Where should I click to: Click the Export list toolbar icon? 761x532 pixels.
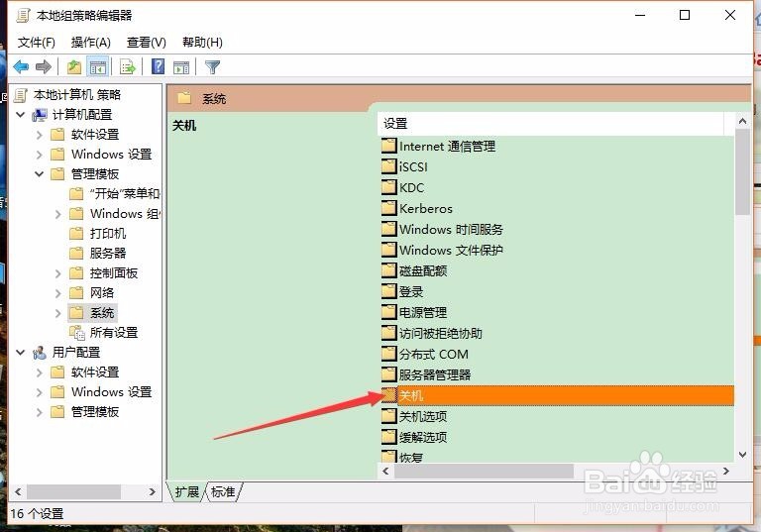(127, 66)
